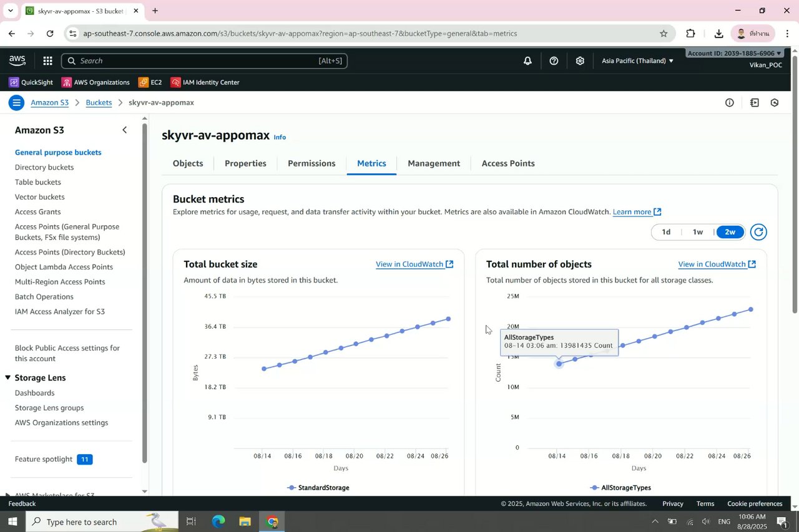Open the Learn more link
The width and height of the screenshot is (799, 532).
(x=637, y=212)
